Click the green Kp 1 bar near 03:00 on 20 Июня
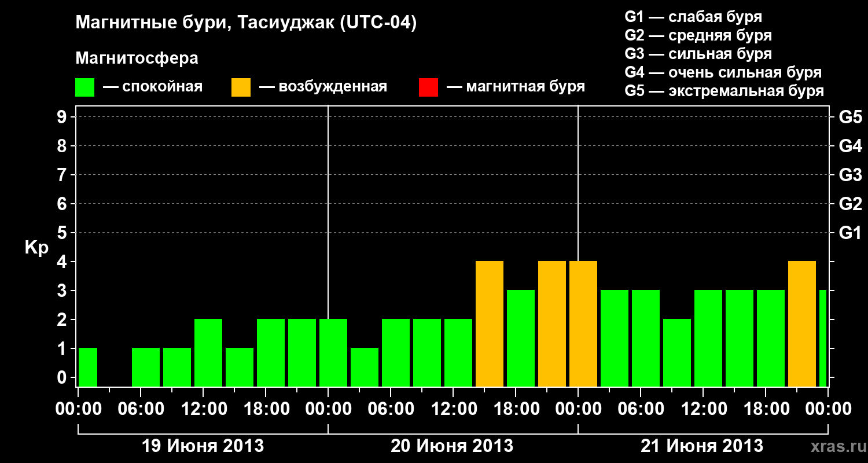This screenshot has height=463, width=868. coord(365,367)
